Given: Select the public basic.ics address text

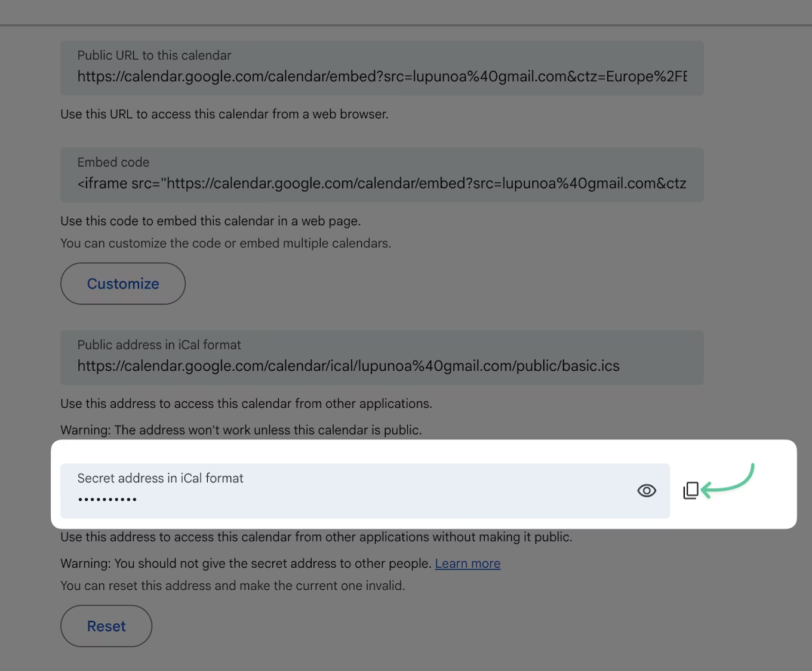Looking at the screenshot, I should [348, 366].
